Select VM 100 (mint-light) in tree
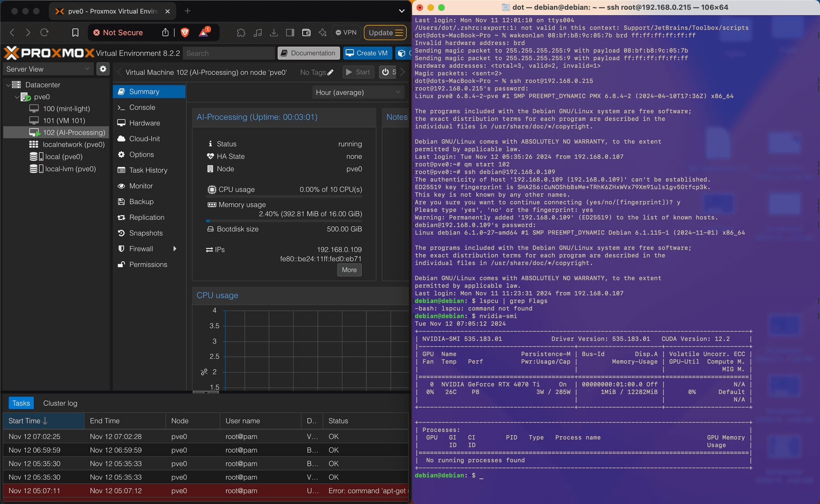820x504 pixels. tap(57, 109)
